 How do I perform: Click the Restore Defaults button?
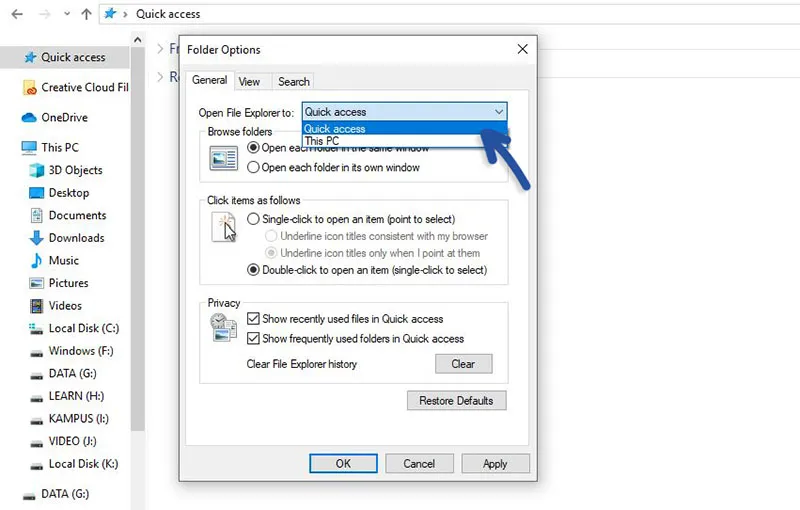pyautogui.click(x=456, y=401)
